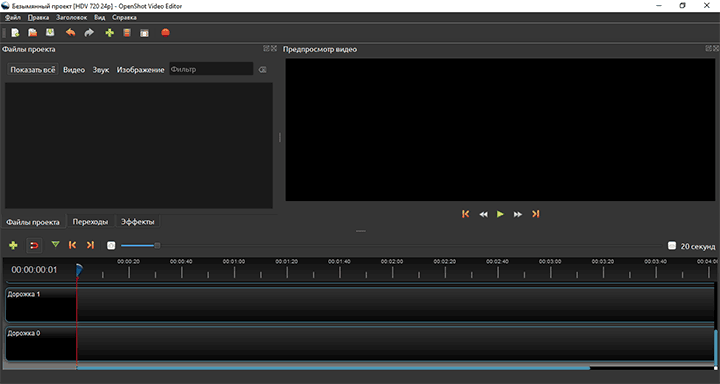The image size is (720, 384).
Task: Click the horizontal timeline scrollbar
Action: pos(333,367)
